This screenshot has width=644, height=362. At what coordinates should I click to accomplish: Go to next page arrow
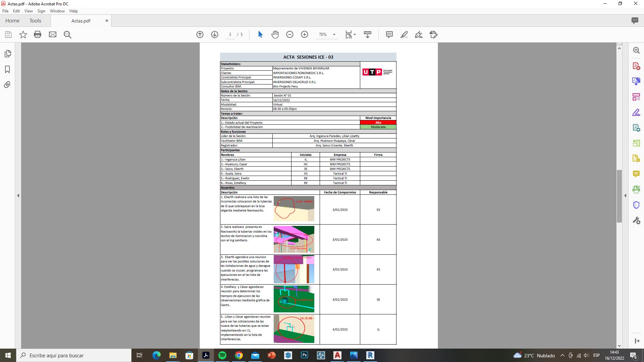[215, 35]
